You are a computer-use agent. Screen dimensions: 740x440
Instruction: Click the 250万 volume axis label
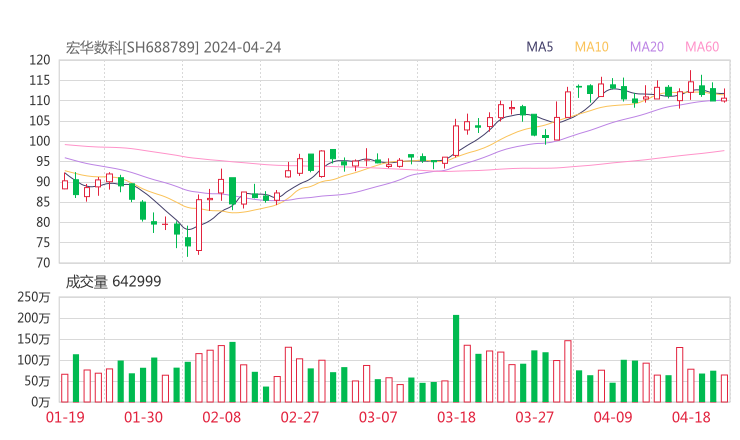[34, 297]
